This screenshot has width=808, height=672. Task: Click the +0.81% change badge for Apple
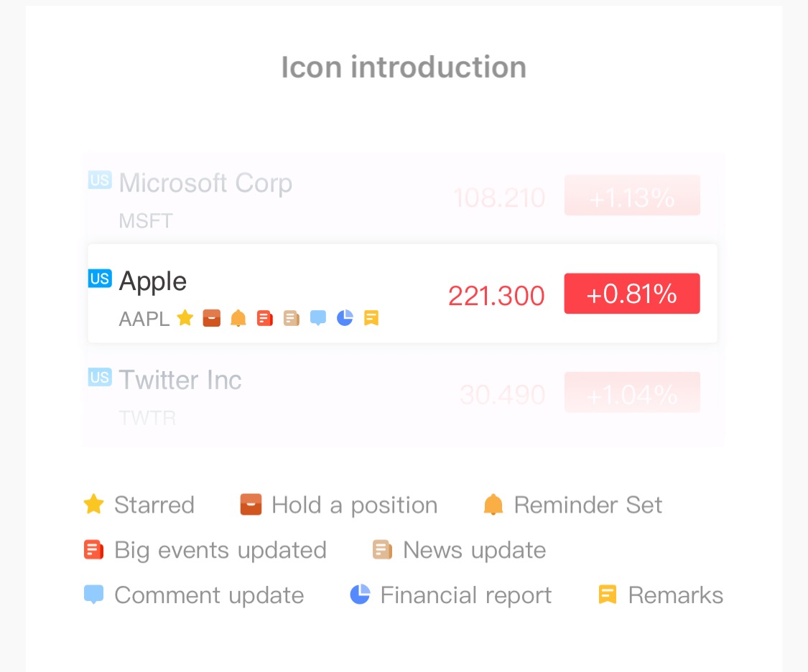coord(632,294)
